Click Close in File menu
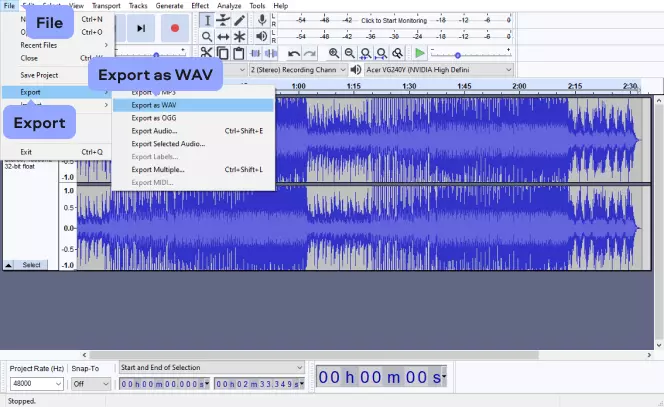Image resolution: width=664 pixels, height=407 pixels. [29, 58]
